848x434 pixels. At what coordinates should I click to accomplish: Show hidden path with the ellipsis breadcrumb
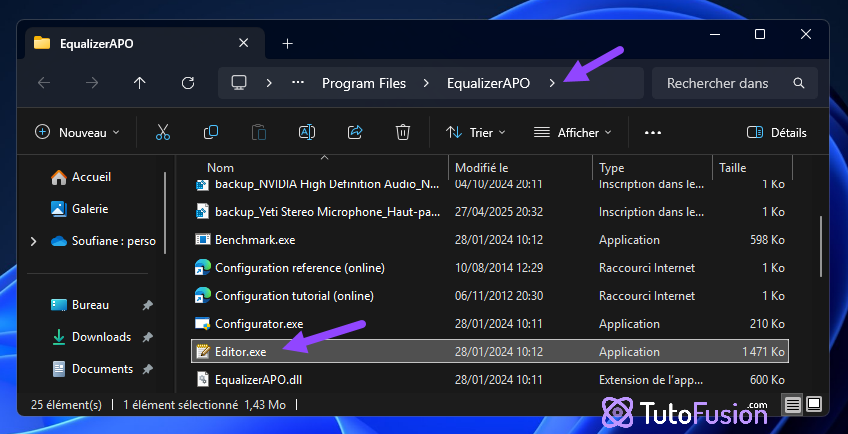click(298, 83)
